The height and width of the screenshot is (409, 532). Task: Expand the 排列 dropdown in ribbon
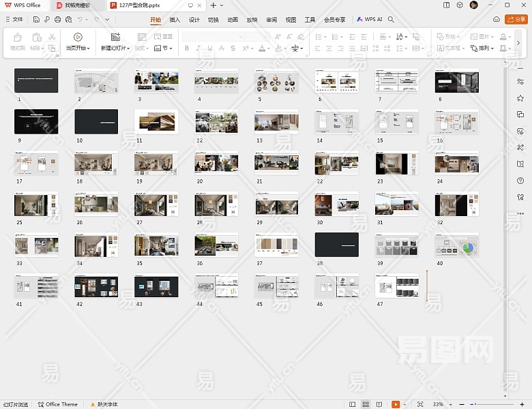[x=489, y=48]
